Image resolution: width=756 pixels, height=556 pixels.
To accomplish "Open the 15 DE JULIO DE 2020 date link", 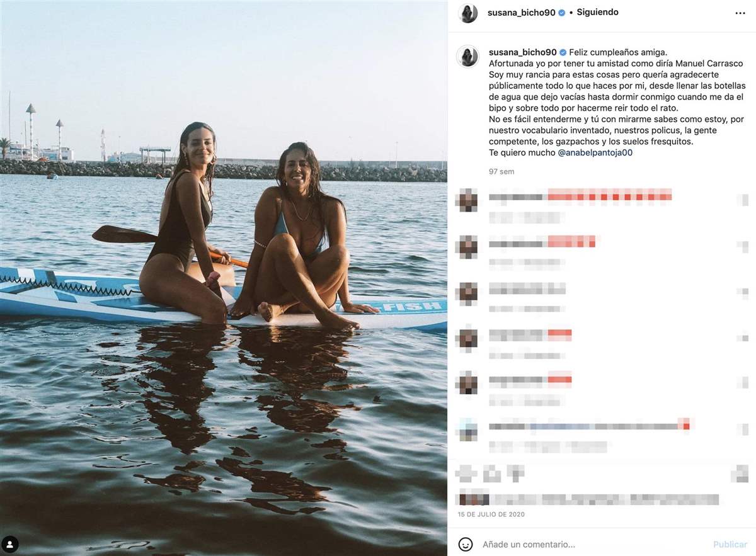I will 491,514.
